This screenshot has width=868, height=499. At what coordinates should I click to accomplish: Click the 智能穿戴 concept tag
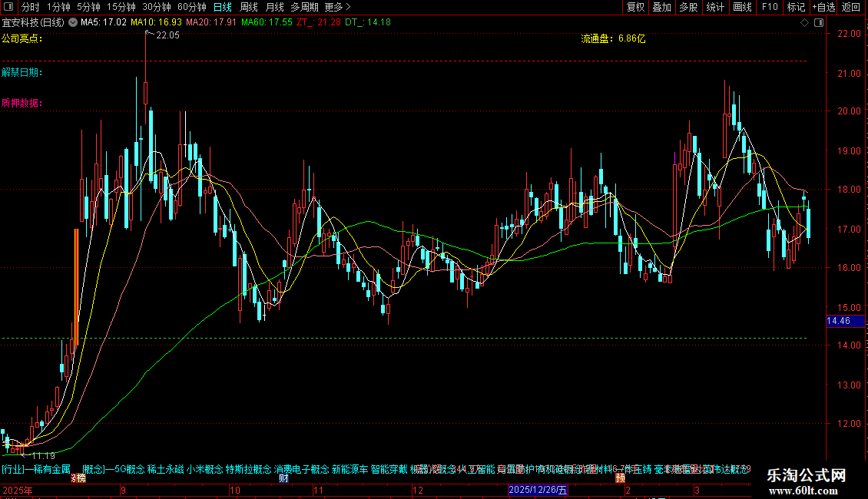pos(389,469)
